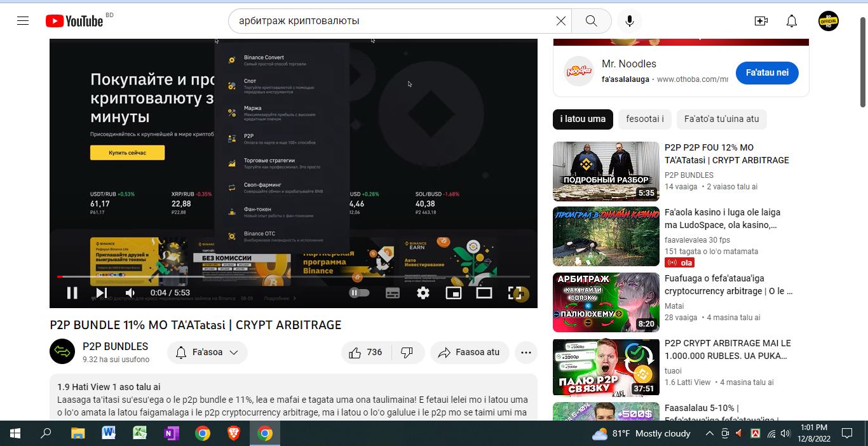The image size is (868, 446).
Task: Skip to the next video
Action: (x=101, y=293)
